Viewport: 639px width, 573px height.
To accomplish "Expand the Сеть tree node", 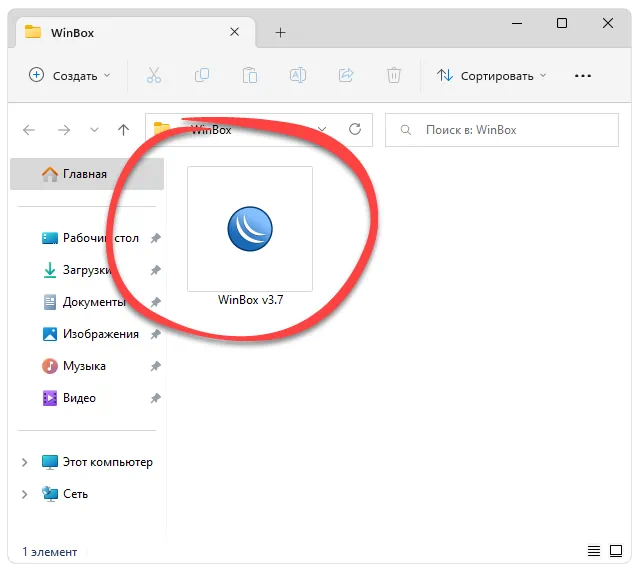I will 24,494.
